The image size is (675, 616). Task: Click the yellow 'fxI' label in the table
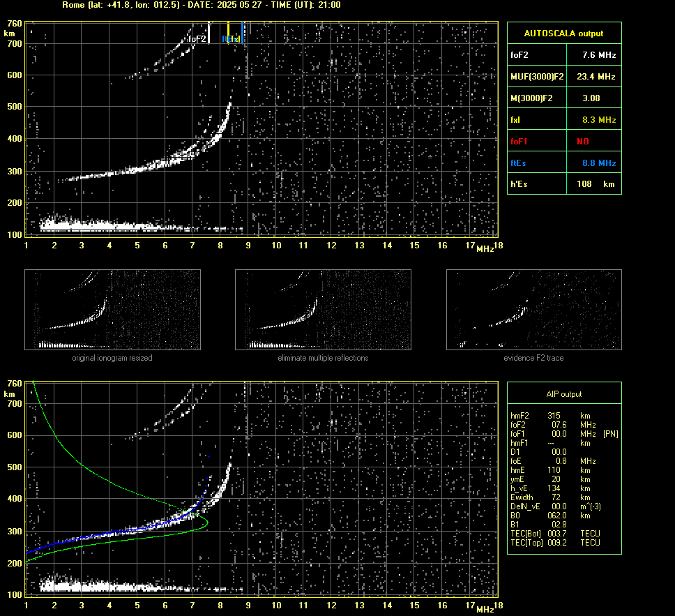point(515,120)
